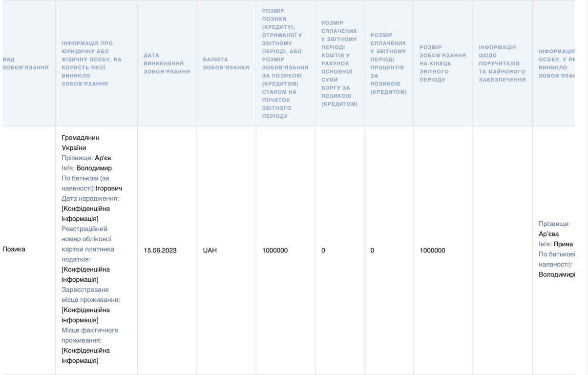Screen dimensions: 588x375
Task: Click the "Громадянин України" text
Action: point(81,143)
